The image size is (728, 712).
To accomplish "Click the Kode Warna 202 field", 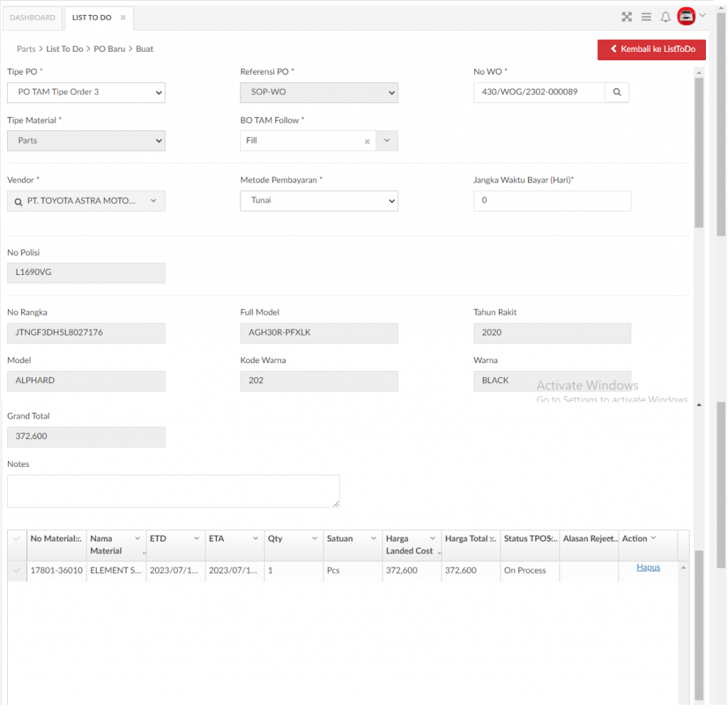I will coord(319,381).
